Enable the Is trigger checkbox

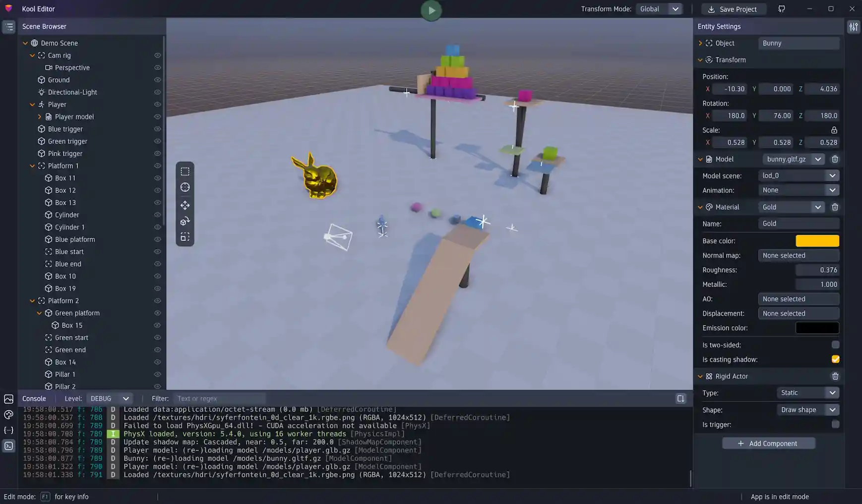(835, 425)
